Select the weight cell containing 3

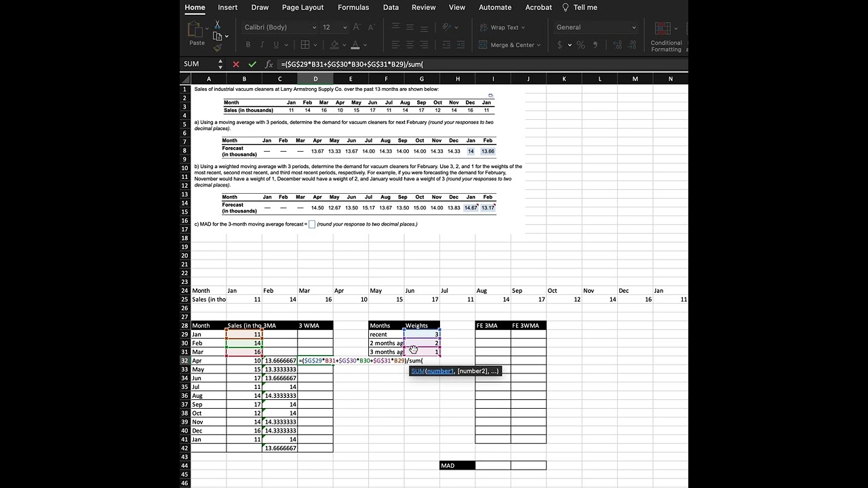point(422,334)
